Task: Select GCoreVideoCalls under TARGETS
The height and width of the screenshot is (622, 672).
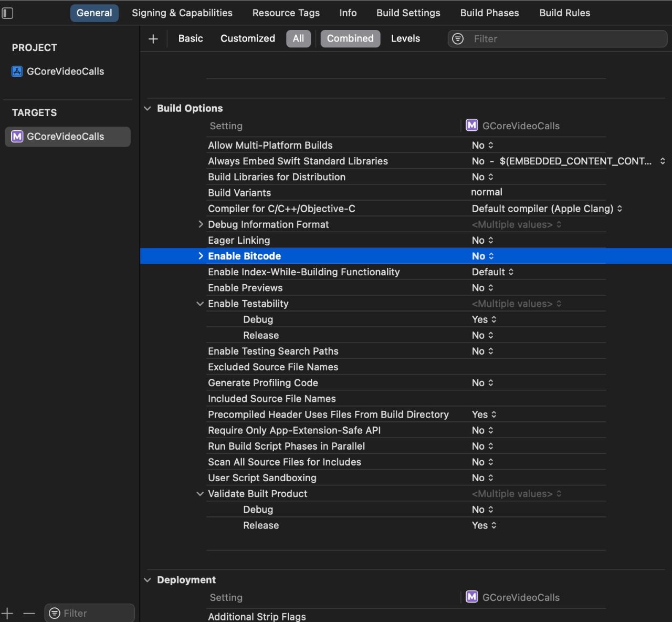Action: coord(68,137)
